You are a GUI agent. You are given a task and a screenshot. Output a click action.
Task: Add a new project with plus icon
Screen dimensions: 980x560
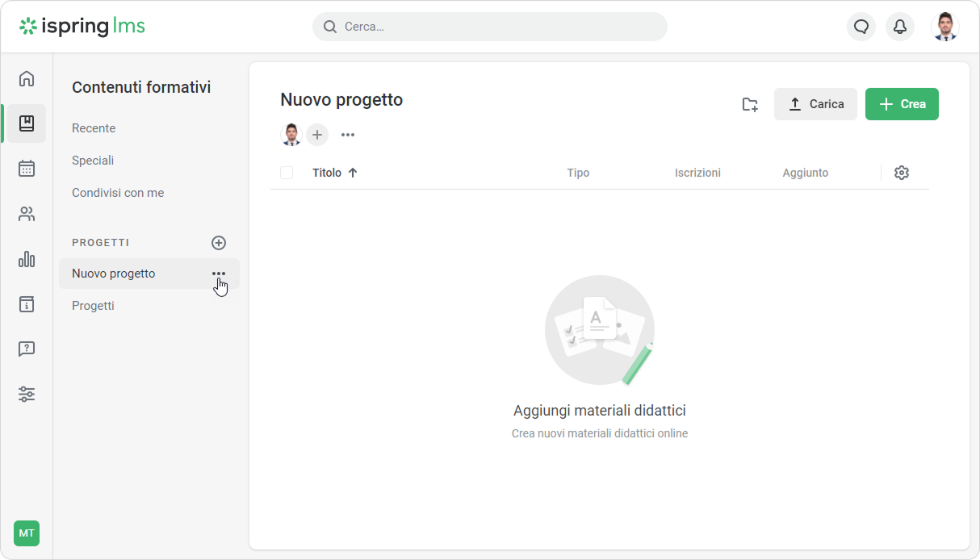(x=219, y=243)
